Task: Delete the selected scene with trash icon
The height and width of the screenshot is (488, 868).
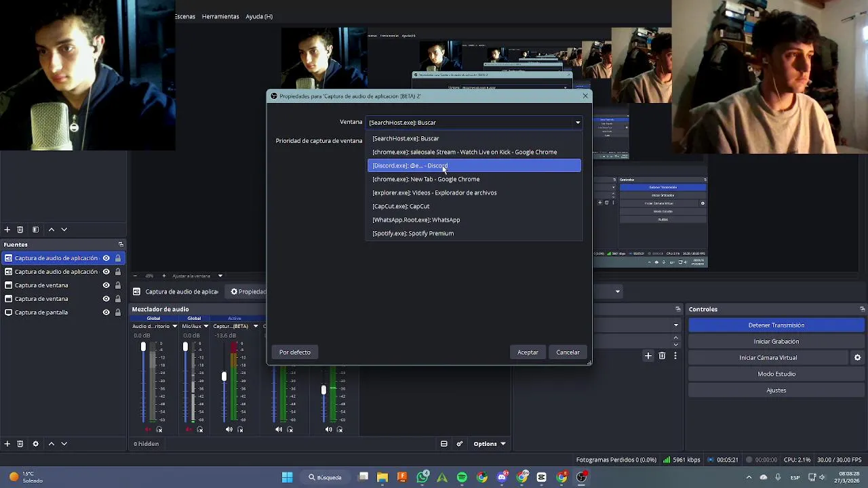Action: click(20, 230)
